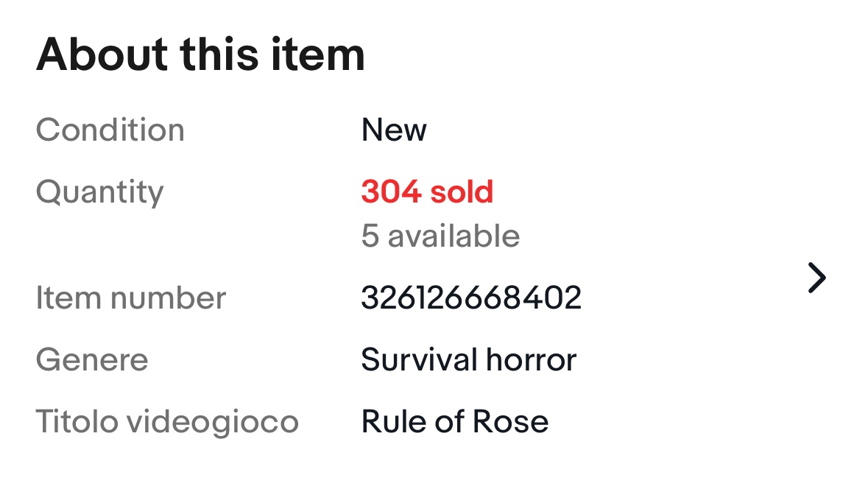Click the New condition value
Screen dimensions: 868x492
tap(394, 130)
